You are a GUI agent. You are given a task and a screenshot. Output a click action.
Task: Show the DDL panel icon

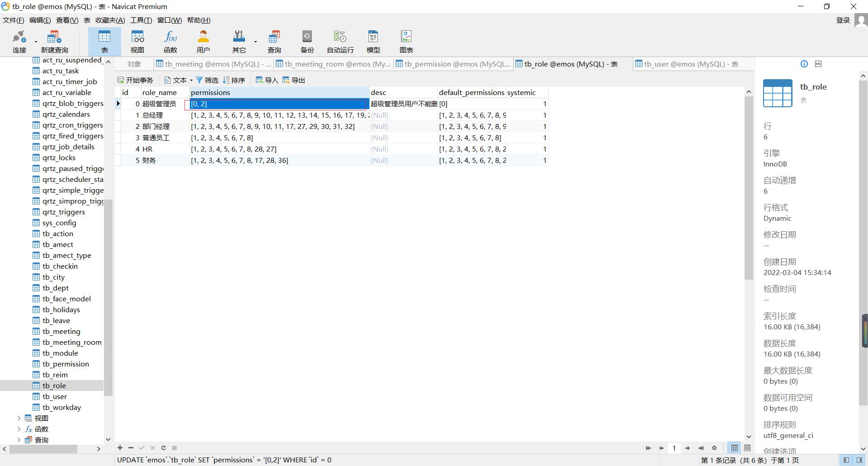[x=818, y=64]
